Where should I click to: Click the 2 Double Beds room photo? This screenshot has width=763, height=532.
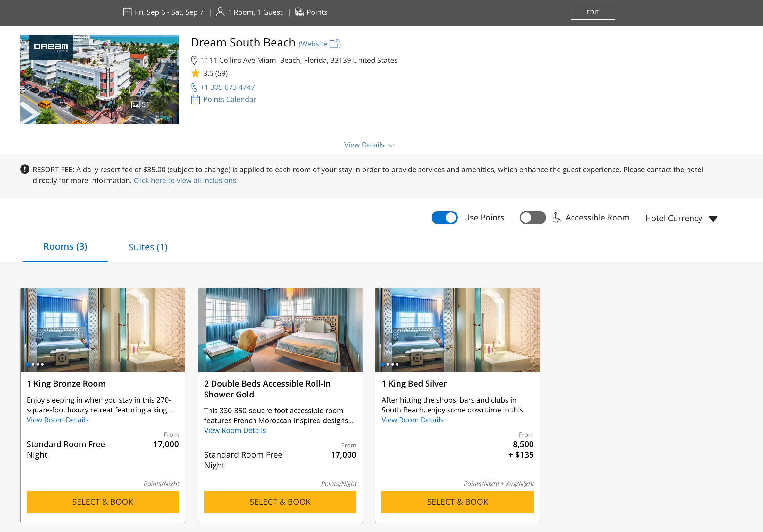280,330
